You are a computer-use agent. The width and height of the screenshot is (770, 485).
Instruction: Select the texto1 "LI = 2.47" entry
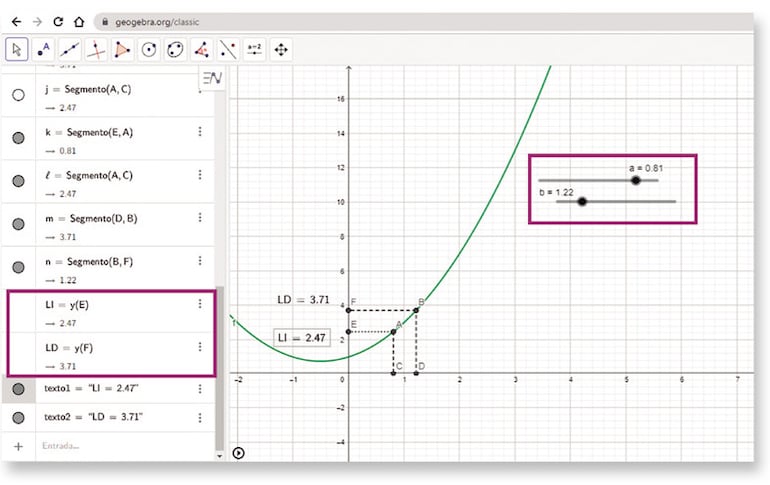point(91,388)
